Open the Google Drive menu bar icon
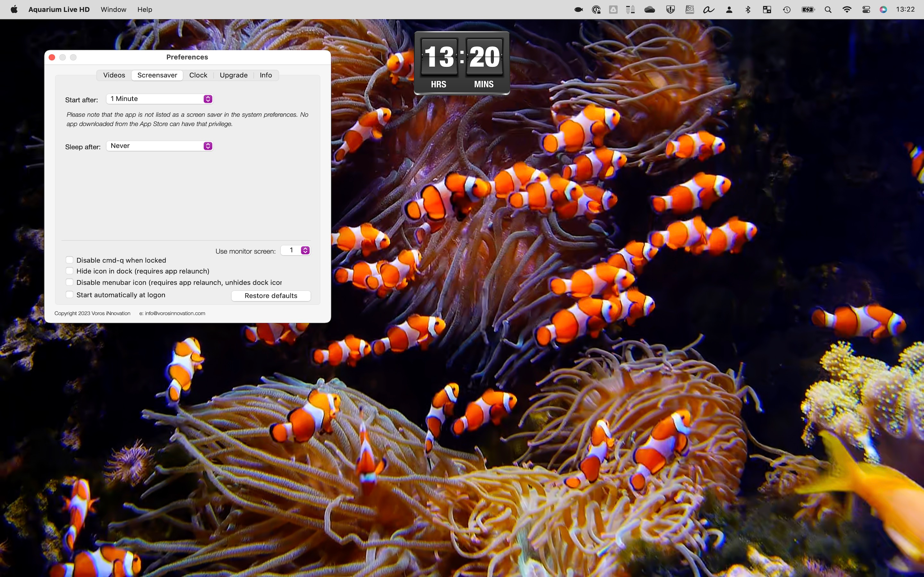 point(613,10)
